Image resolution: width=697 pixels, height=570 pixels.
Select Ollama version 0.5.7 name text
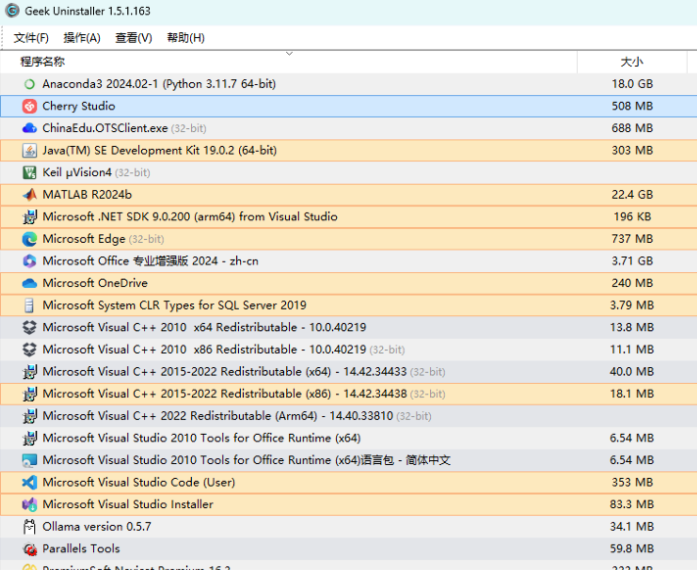[97, 527]
